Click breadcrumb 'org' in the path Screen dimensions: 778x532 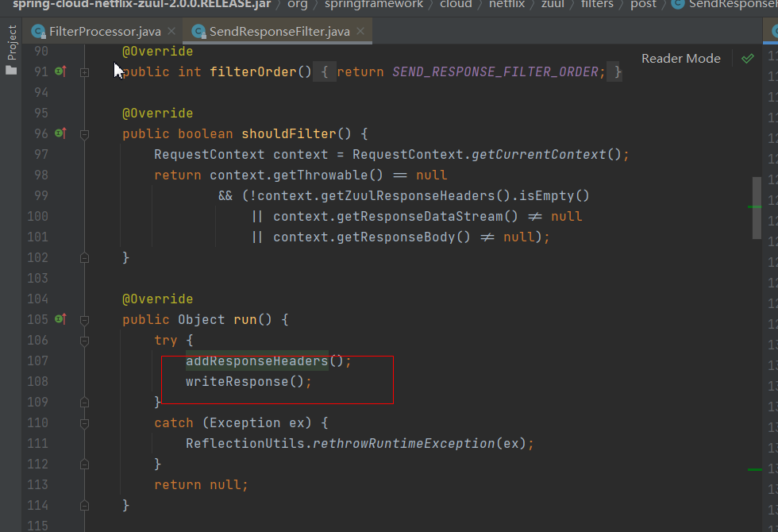coord(298,5)
